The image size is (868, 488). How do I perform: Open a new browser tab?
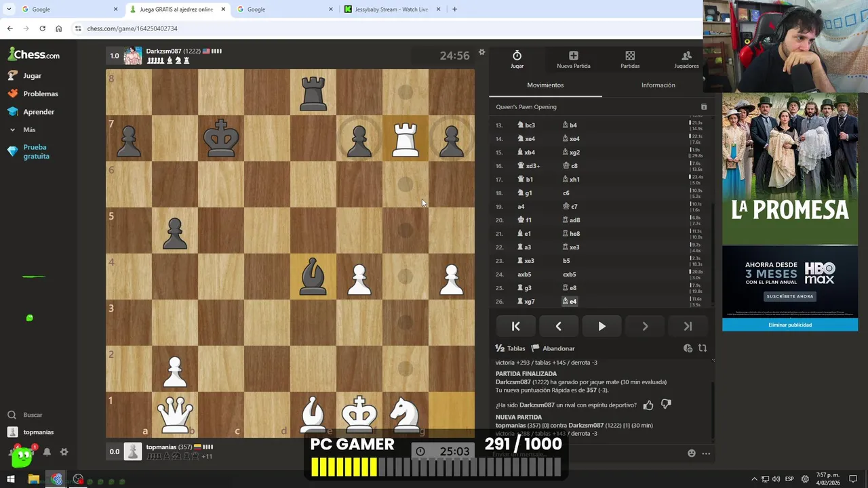[x=454, y=9]
